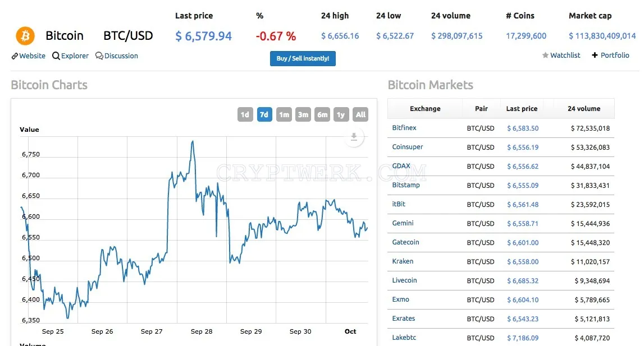Download the chart via arrow icon
Image resolution: width=644 pixels, height=346 pixels.
click(x=354, y=137)
